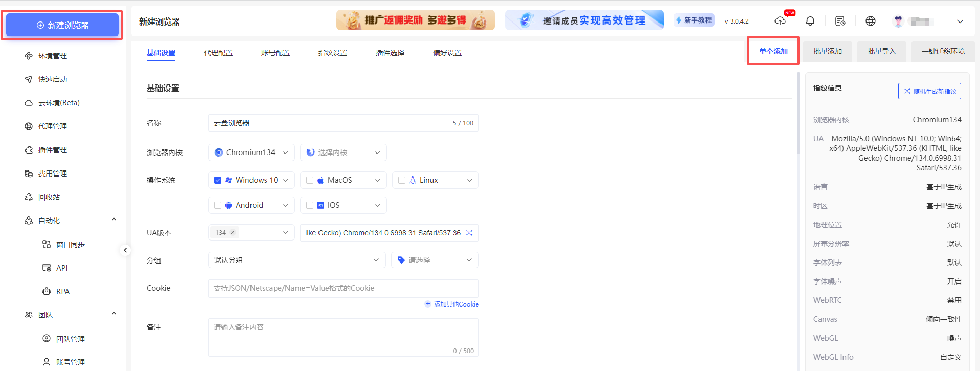Open 费用管理 from the sidebar

[x=46, y=173]
